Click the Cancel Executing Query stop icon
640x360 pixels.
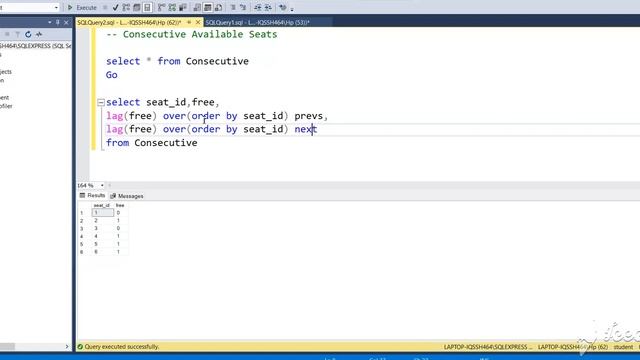click(x=105, y=7)
